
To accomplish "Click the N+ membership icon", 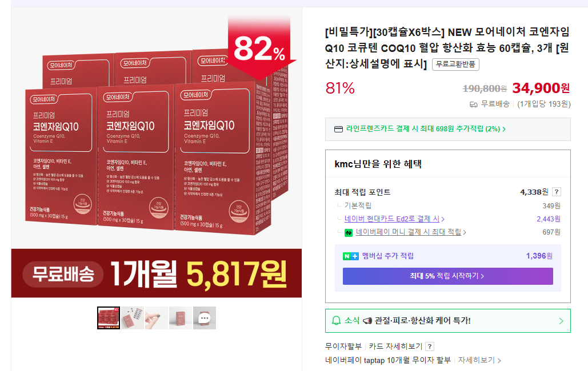I will tap(351, 256).
